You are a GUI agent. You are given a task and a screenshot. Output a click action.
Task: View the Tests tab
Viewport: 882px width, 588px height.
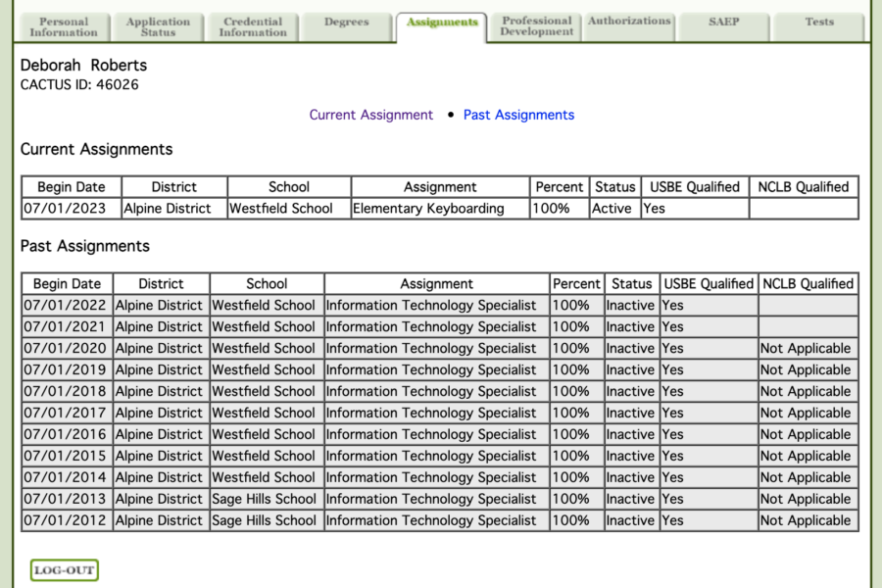pos(819,27)
